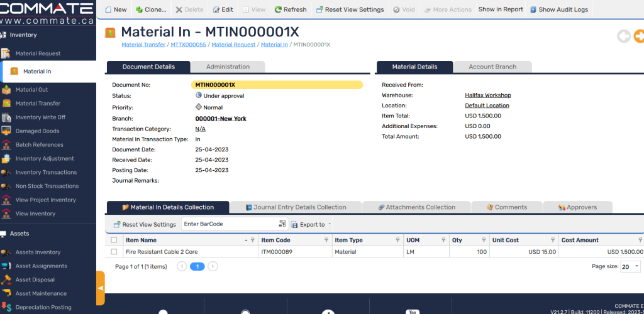Image resolution: width=644 pixels, height=314 pixels.
Task: Click the barcode scan icon
Action: pyautogui.click(x=282, y=224)
